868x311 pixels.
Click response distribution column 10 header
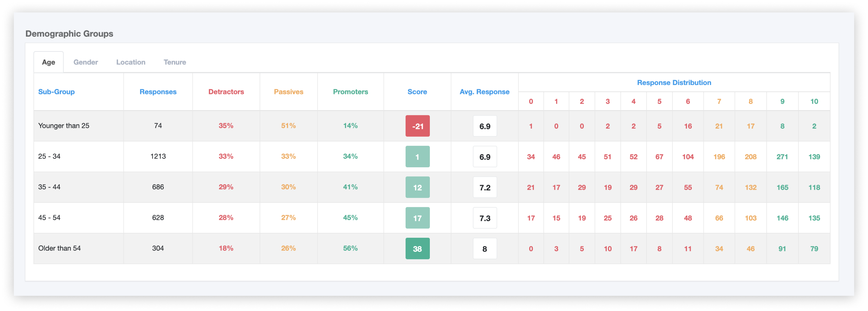pyautogui.click(x=814, y=102)
